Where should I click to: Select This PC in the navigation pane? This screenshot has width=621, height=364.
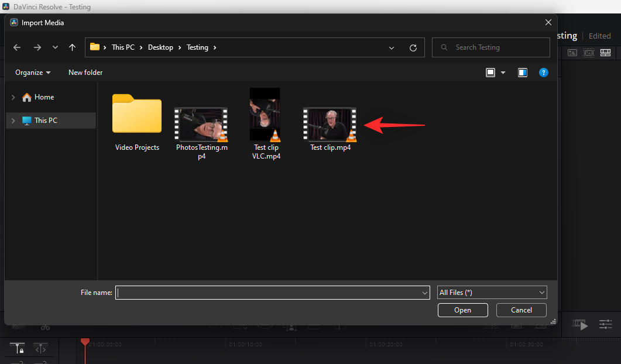coord(46,121)
